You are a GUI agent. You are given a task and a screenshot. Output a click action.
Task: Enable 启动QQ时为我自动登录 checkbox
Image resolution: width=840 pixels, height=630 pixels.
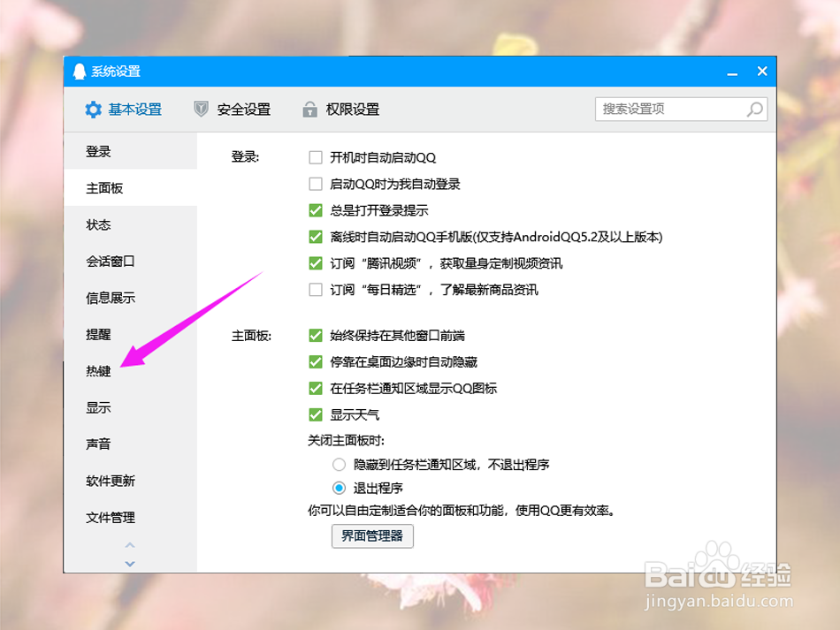(x=316, y=184)
